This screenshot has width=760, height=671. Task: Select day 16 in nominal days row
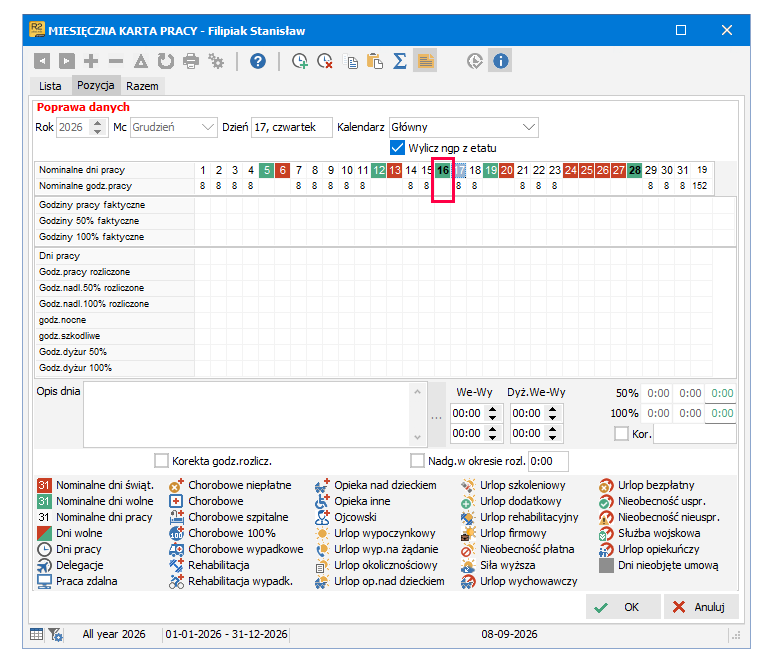coord(443,170)
